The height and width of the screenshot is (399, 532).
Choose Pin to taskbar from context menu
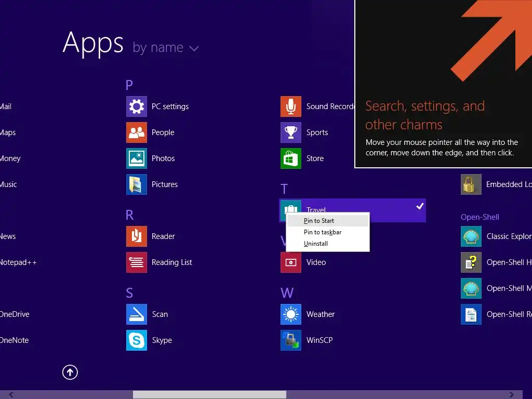click(x=328, y=232)
